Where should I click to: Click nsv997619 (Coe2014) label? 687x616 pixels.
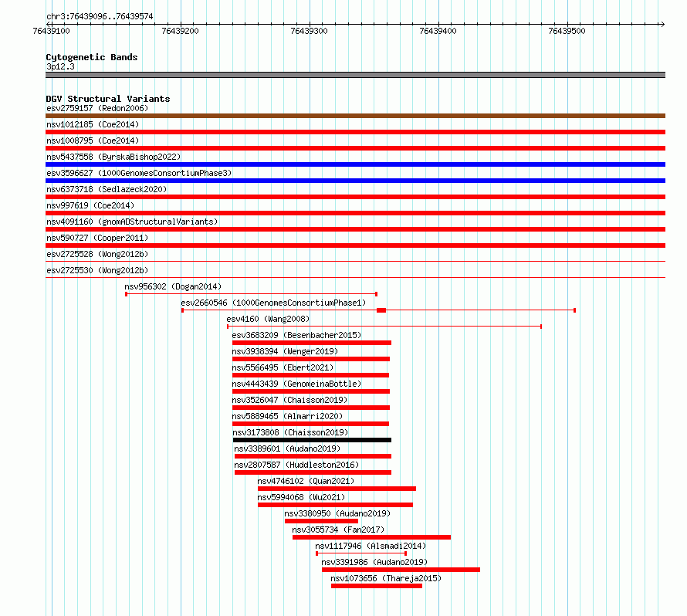(x=90, y=205)
